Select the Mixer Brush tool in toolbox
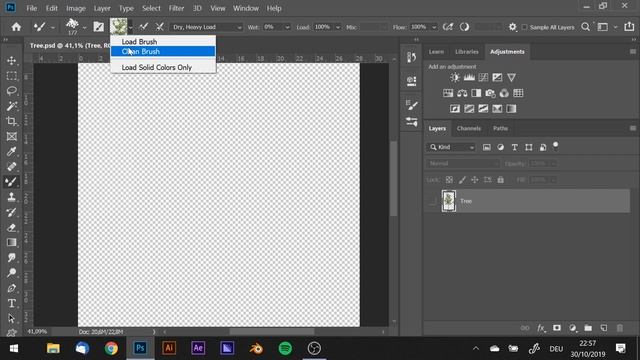Screen dimensions: 640x360 tap(11, 182)
